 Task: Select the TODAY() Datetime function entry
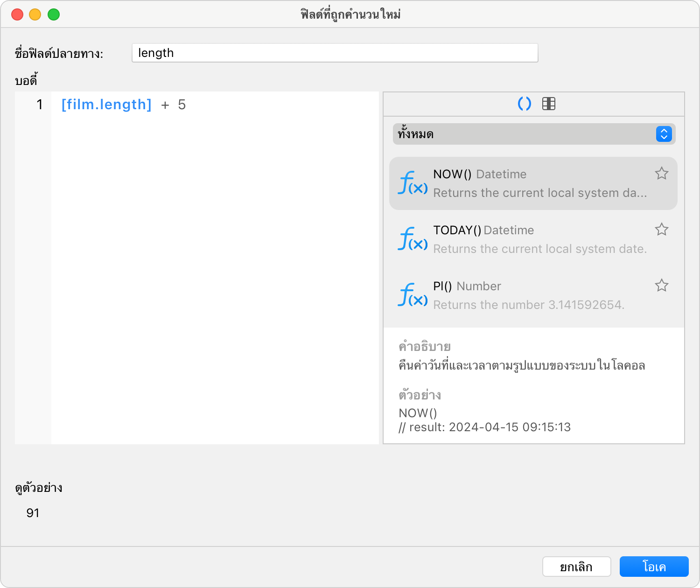tap(532, 239)
